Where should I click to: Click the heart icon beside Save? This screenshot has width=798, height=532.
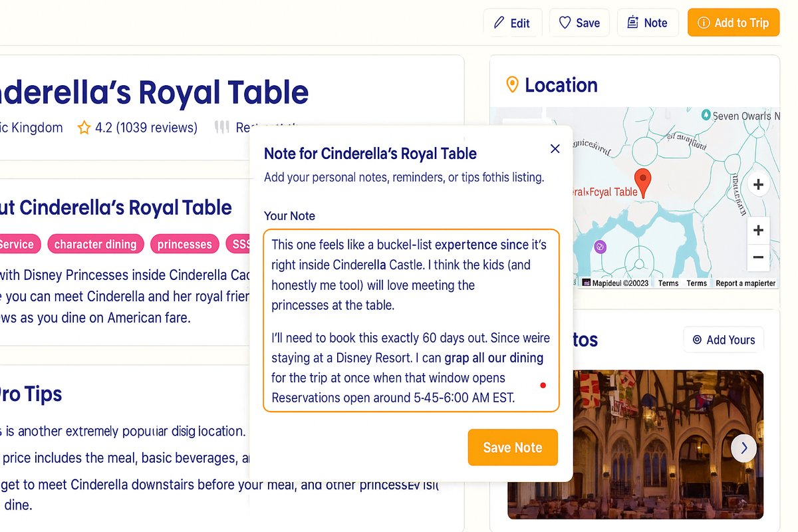[x=565, y=23]
